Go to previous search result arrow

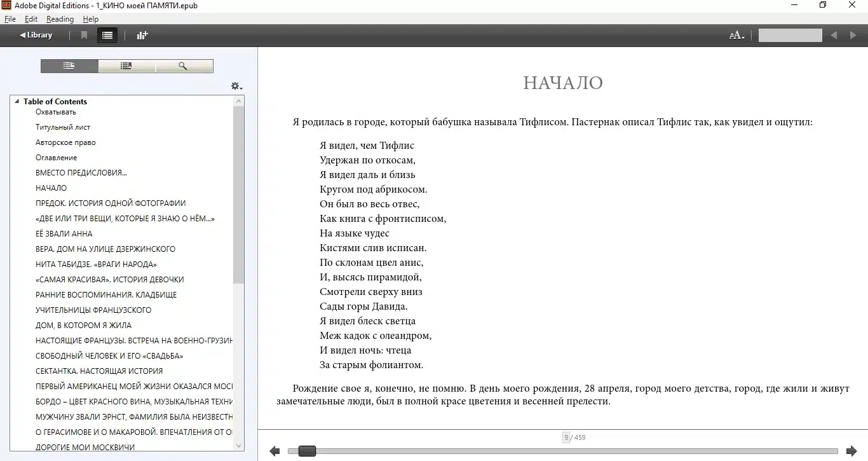pos(834,36)
